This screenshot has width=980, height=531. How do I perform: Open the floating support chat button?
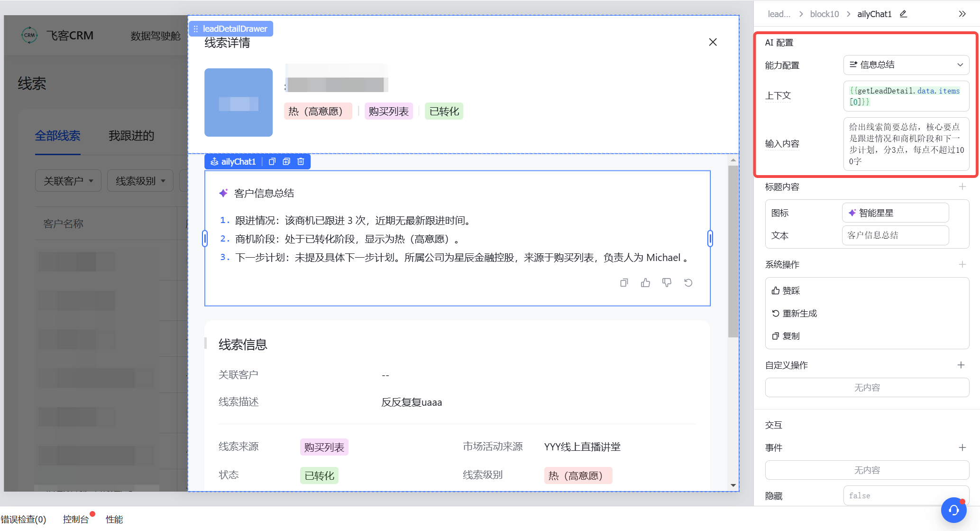coord(954,510)
